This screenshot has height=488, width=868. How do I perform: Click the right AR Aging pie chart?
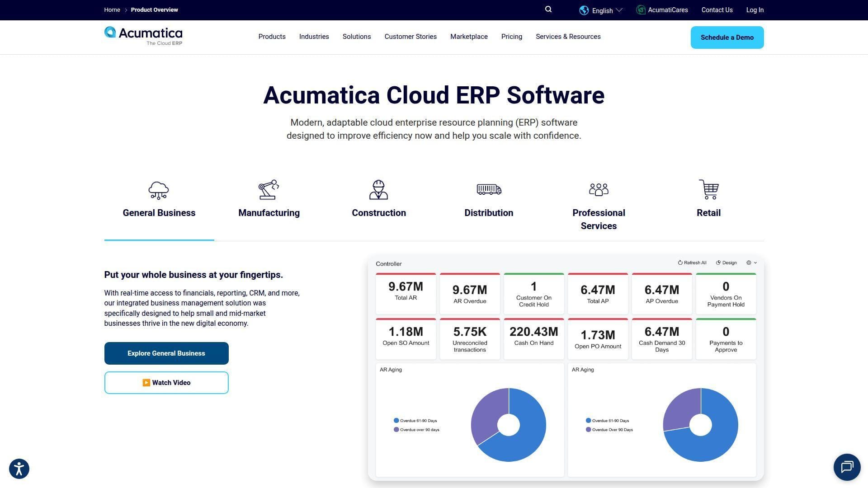click(700, 425)
